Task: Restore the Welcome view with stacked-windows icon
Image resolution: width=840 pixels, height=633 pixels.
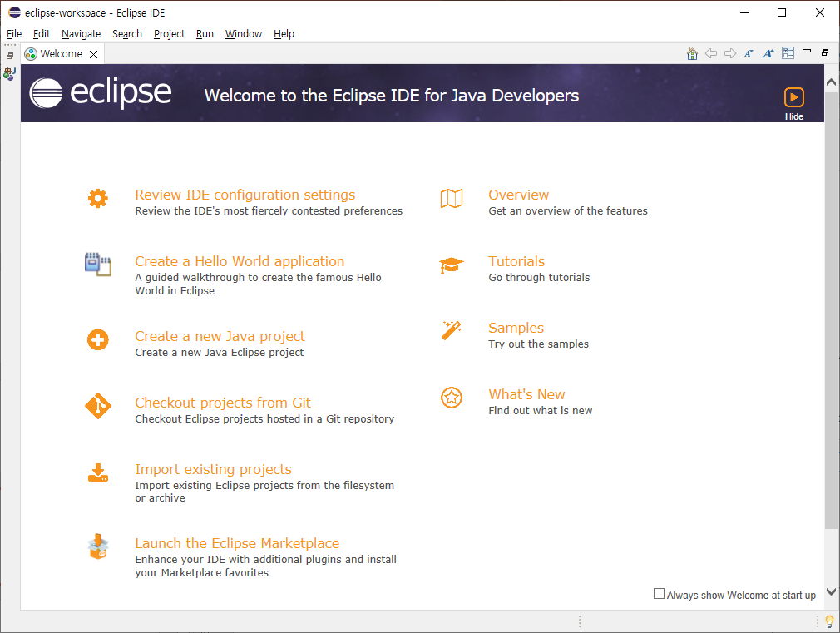Action: 825,52
